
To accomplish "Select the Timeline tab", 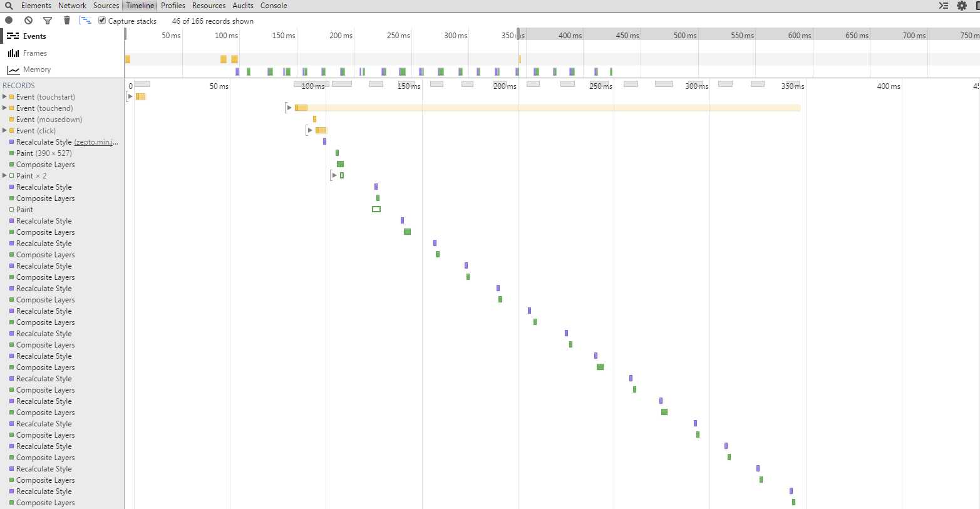I will 140,6.
